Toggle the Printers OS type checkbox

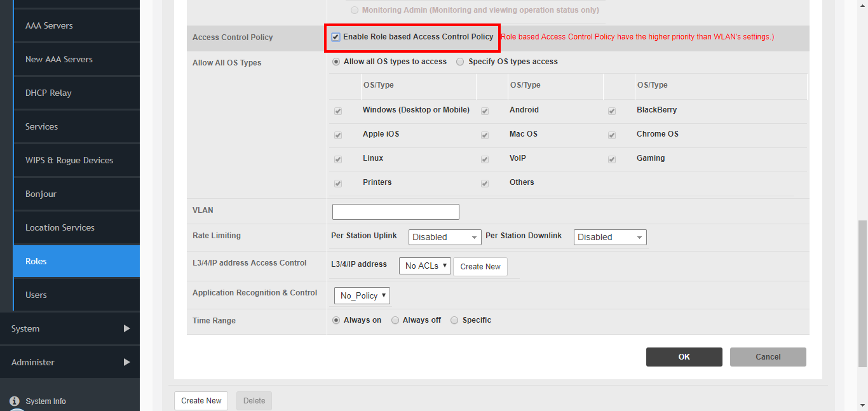pos(337,183)
